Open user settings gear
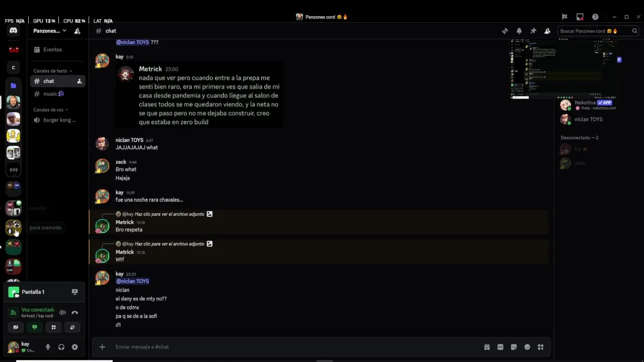The image size is (644, 362). 75,347
